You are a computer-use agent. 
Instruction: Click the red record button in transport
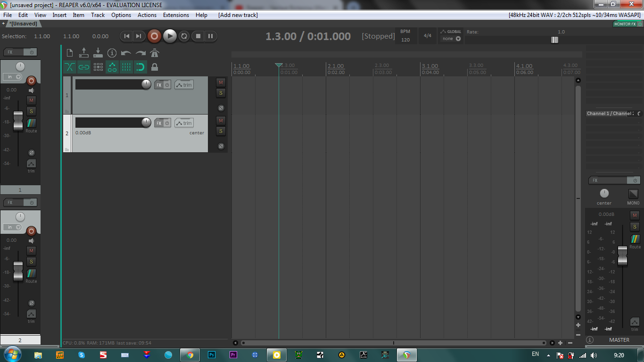tap(154, 36)
